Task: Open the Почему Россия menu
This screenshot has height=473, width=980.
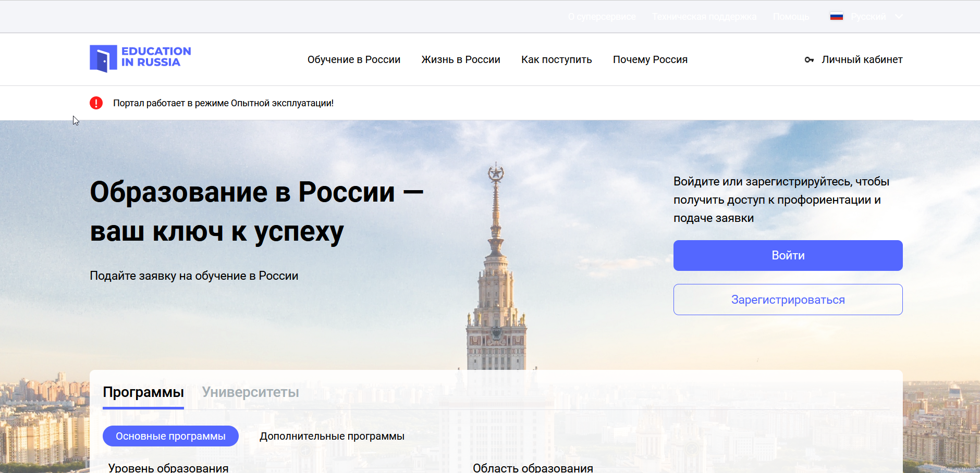Action: pyautogui.click(x=650, y=59)
